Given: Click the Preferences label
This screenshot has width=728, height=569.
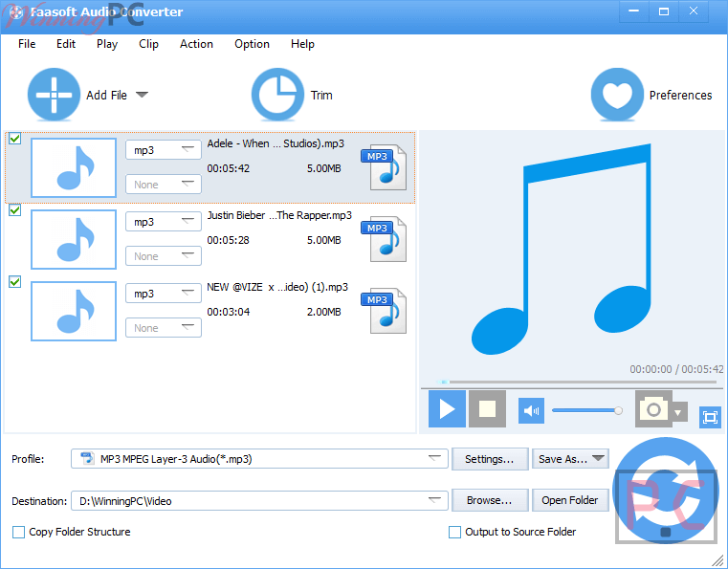Looking at the screenshot, I should (680, 95).
